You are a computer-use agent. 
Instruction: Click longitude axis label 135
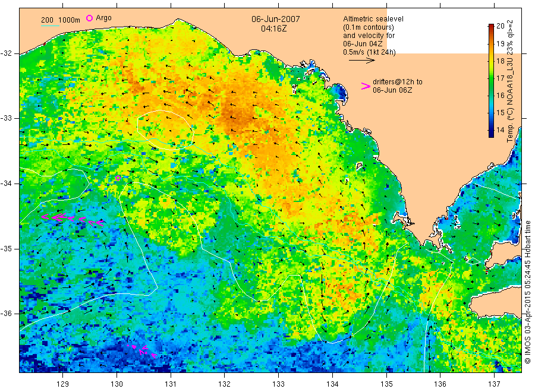pyautogui.click(x=386, y=384)
